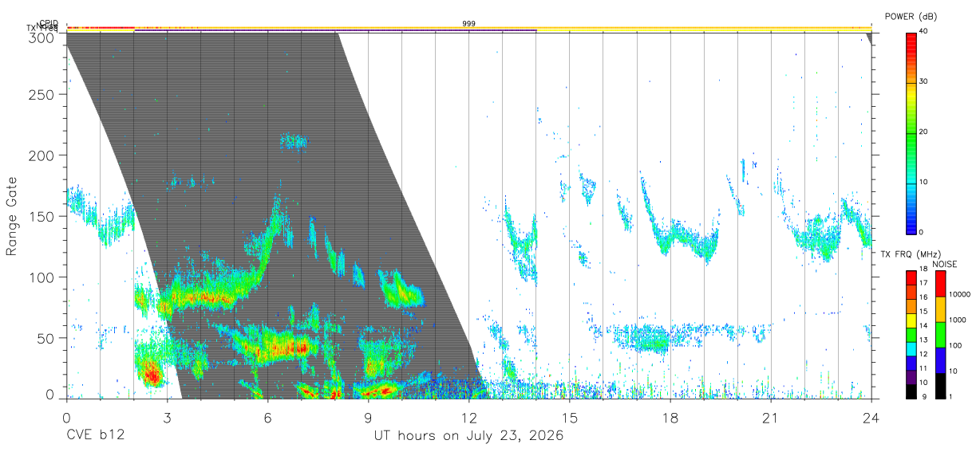Click the 100 tick on the noise scale
This screenshot has width=980, height=452.
pos(955,346)
